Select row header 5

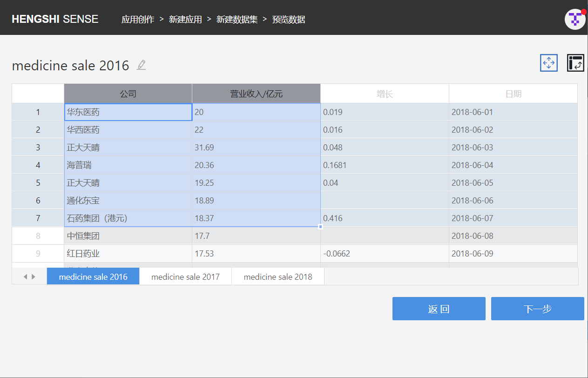(x=38, y=183)
